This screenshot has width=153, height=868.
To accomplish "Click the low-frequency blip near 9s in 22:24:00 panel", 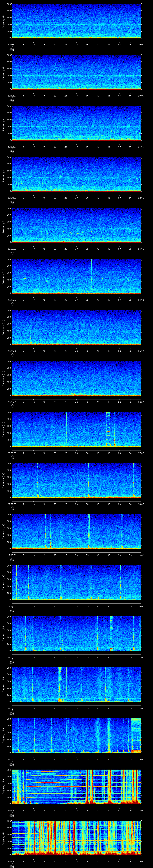I will (x=31, y=341).
